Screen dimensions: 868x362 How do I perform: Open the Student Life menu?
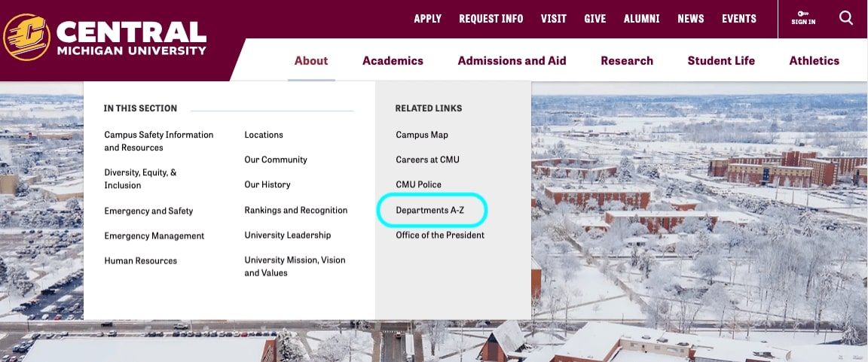pyautogui.click(x=721, y=61)
